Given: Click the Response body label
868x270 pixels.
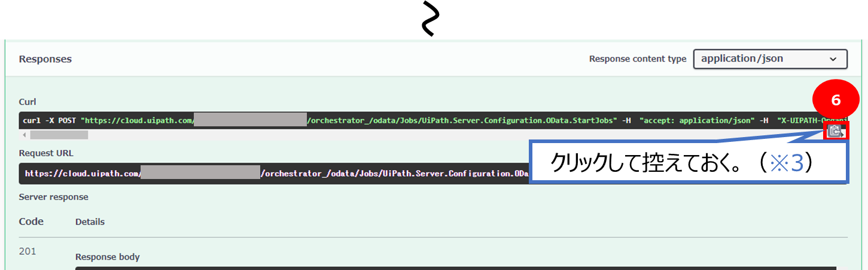Looking at the screenshot, I should 108,257.
